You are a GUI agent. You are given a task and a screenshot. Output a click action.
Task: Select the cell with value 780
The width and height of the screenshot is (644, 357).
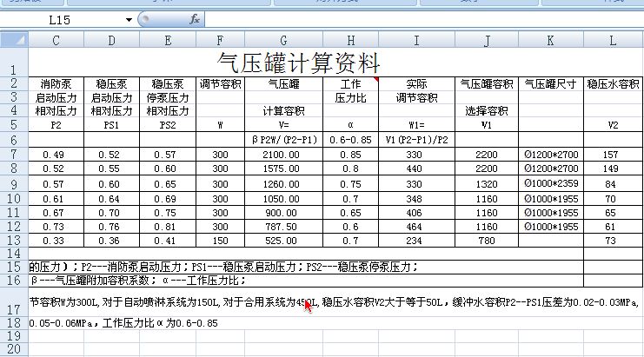tap(486, 240)
